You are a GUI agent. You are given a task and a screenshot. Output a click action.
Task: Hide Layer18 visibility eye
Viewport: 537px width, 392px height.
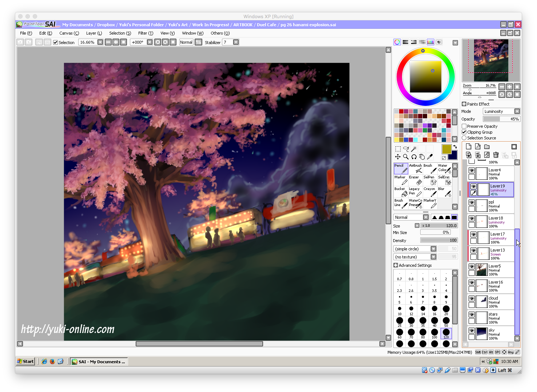point(472,218)
